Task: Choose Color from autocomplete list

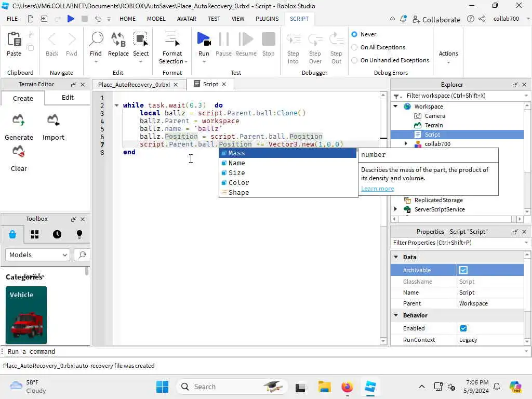Action: pos(288,183)
